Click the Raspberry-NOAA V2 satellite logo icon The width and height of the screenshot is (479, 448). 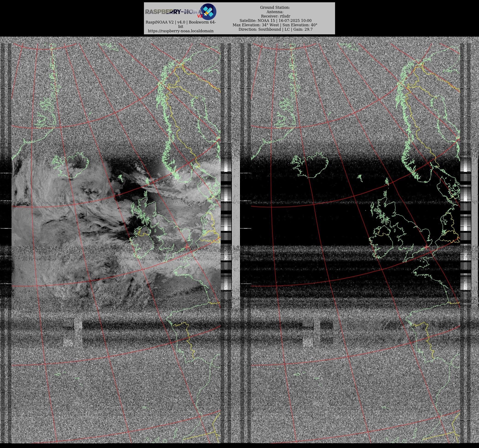pos(208,12)
